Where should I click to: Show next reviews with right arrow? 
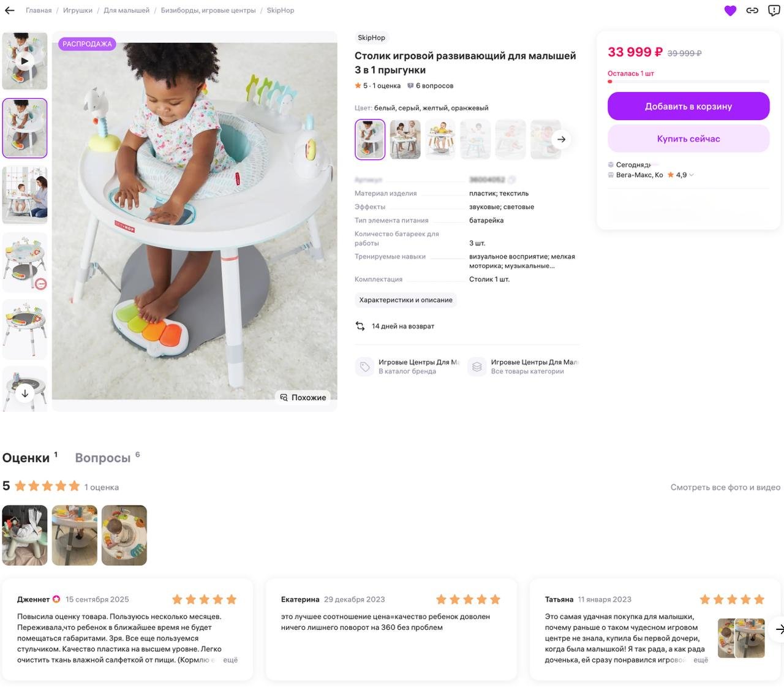click(x=779, y=629)
